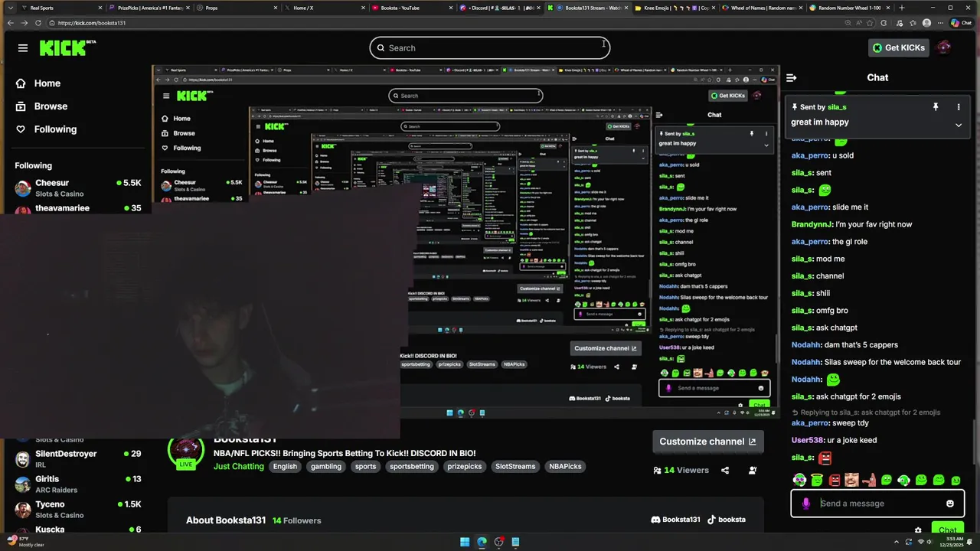Viewport: 980px width, 551px height.
Task: Open a new browser tab with plus
Action: 901,8
